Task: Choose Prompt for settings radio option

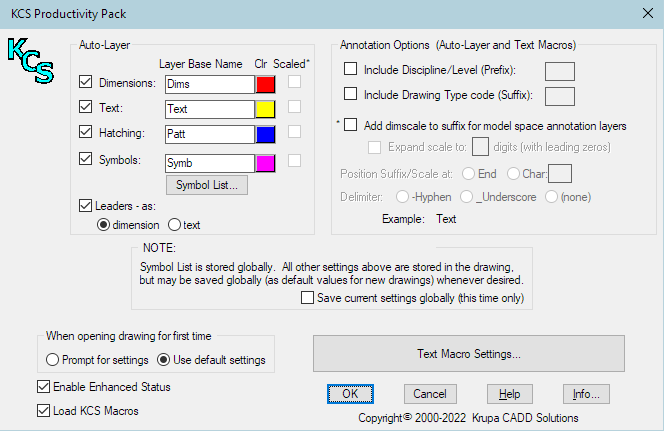Action: coord(53,359)
